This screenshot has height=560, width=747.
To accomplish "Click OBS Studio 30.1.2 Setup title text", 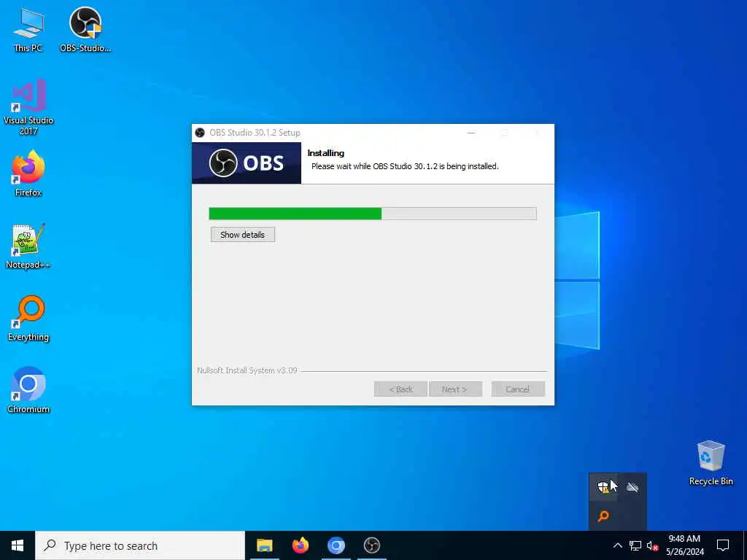I will (255, 133).
